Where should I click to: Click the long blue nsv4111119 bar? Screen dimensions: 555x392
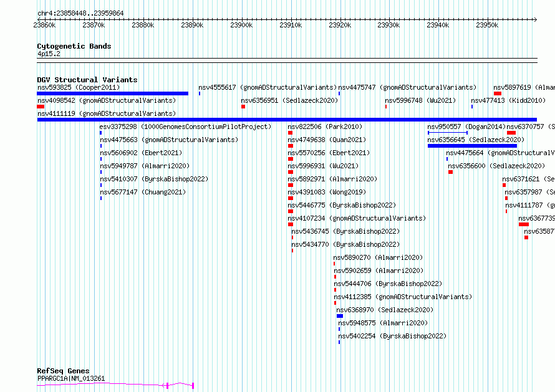[x=287, y=120]
